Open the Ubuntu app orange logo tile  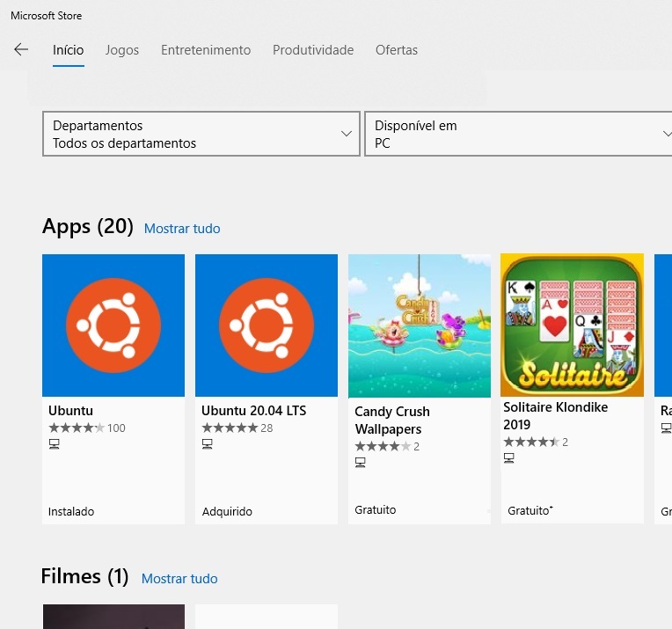pos(113,325)
